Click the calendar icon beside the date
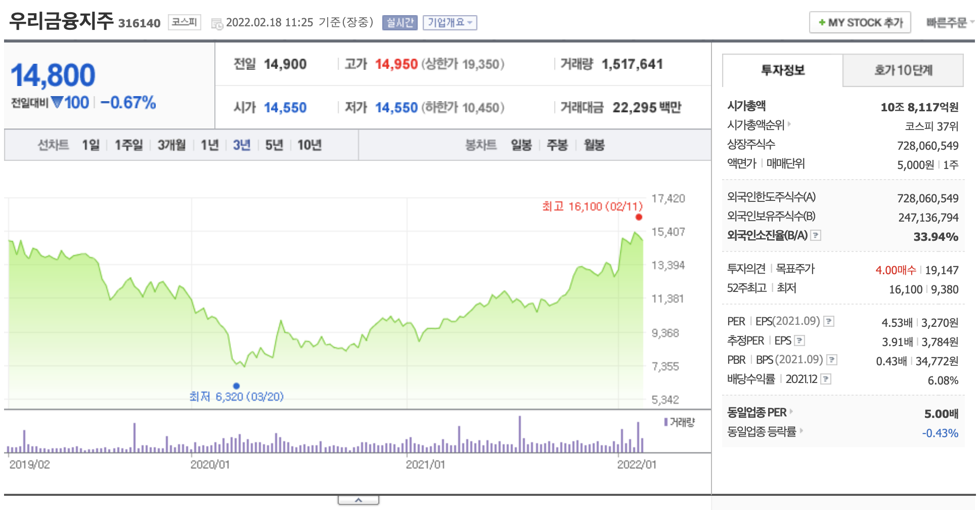 click(x=217, y=24)
